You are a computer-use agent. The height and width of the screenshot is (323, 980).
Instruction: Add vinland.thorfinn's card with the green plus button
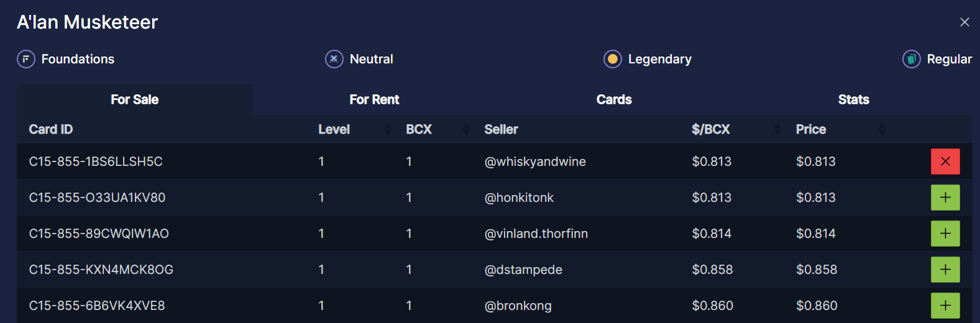945,234
